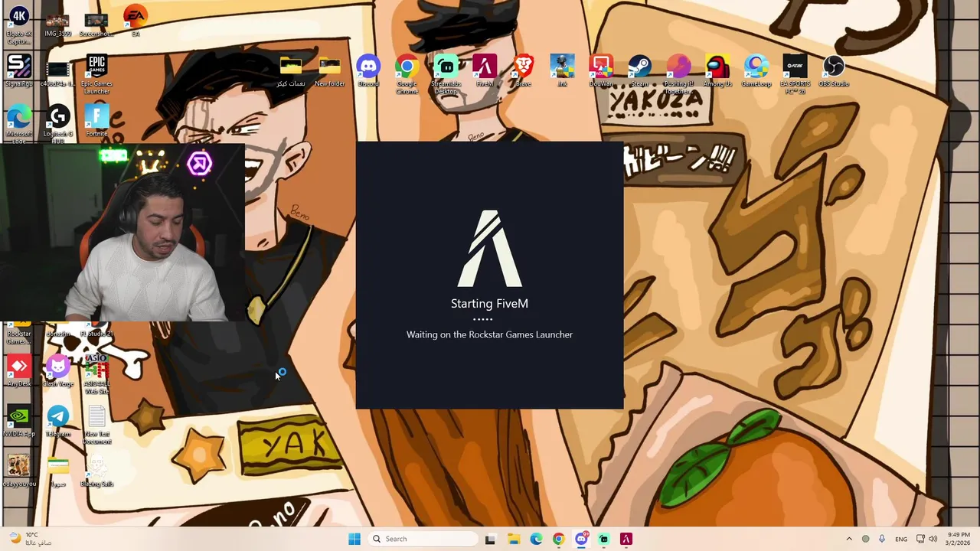Open ASIO4ALL Web Site shortcut
This screenshot has width=980, height=551.
click(x=96, y=375)
